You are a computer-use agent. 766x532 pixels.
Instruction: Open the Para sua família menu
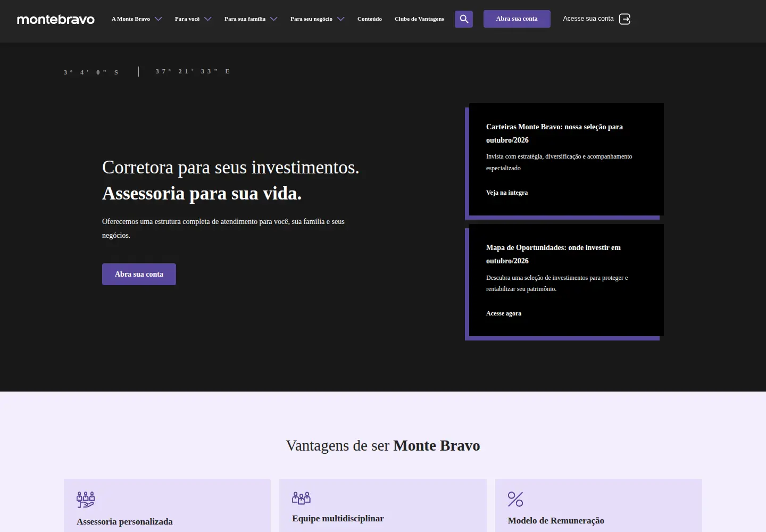point(245,19)
